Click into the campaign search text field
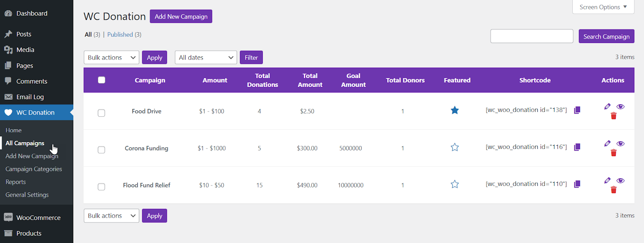 tap(532, 36)
